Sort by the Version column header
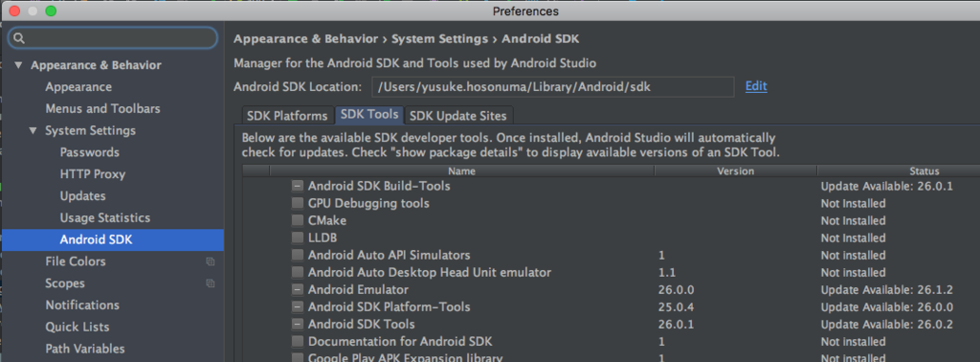This screenshot has width=980, height=362. click(735, 171)
